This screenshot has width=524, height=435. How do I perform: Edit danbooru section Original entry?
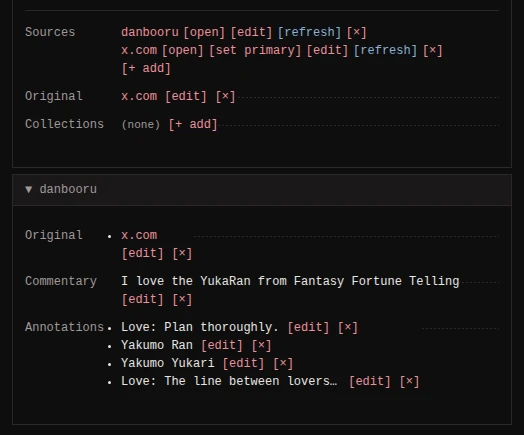pyautogui.click(x=142, y=253)
